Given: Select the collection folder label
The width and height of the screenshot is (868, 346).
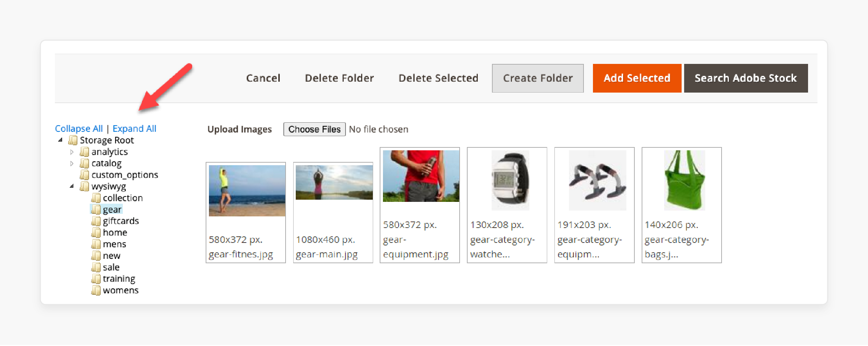Looking at the screenshot, I should [123, 198].
